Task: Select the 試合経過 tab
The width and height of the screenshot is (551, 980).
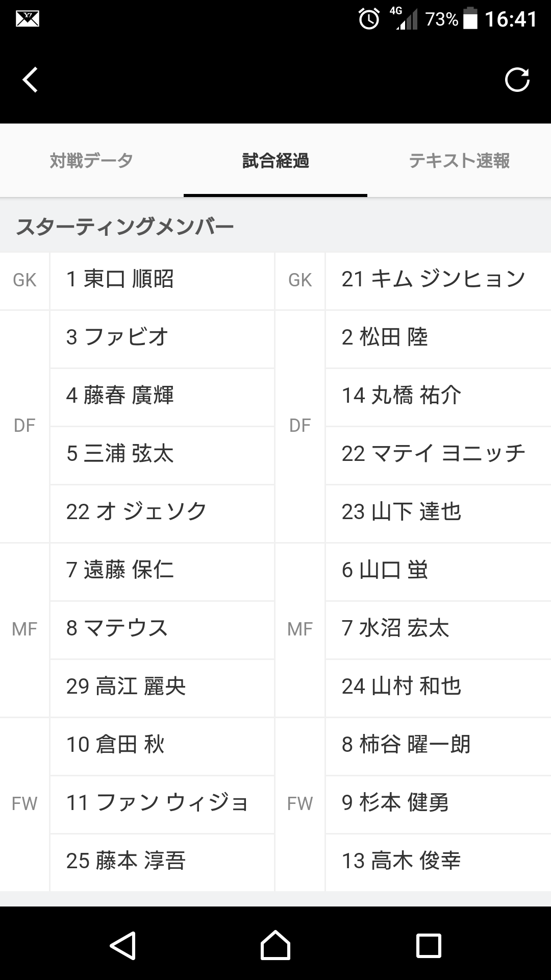Action: (x=275, y=161)
